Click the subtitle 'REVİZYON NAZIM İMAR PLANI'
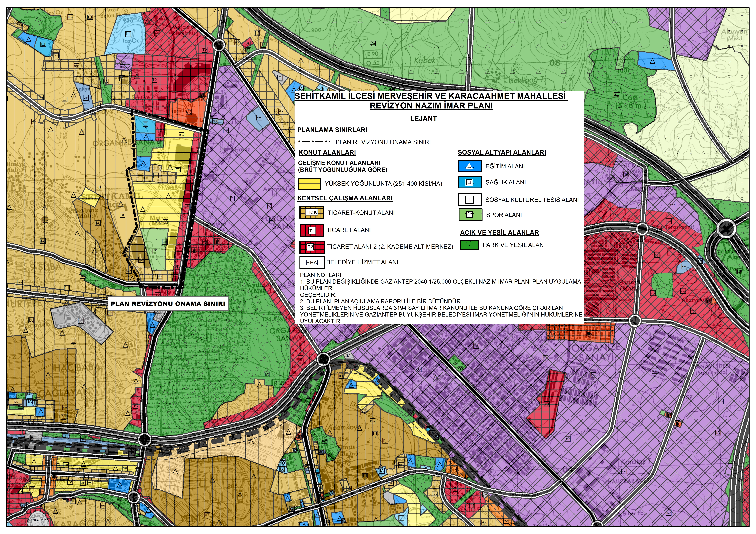Screen dimensions: 756x534 point(431,106)
